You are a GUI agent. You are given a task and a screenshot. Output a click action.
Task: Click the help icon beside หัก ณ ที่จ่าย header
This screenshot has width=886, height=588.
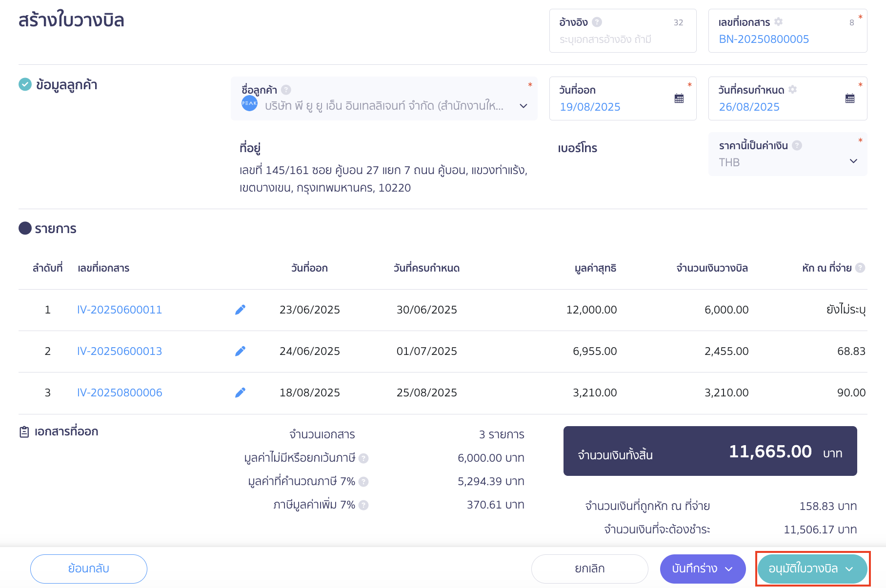[x=861, y=268]
